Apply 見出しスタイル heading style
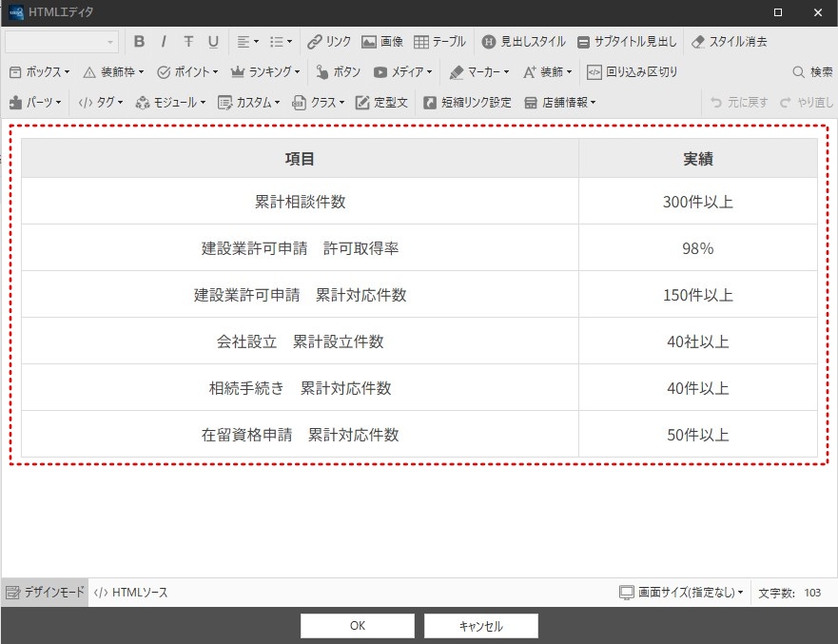Screen dimensions: 838x644 click(523, 42)
